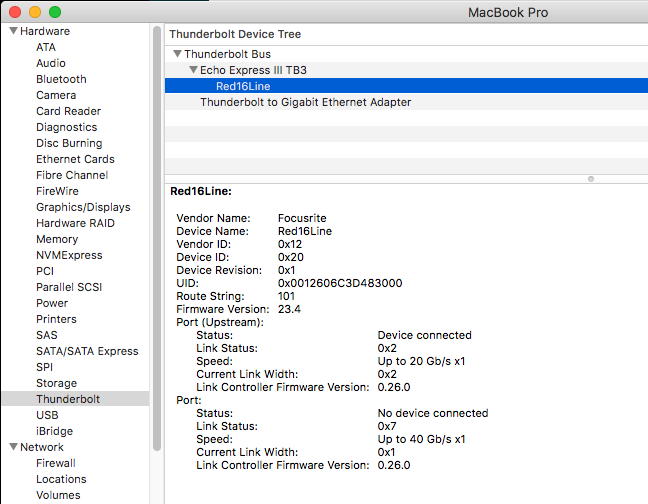
Task: Open the Firewall network item
Action: coord(56,463)
